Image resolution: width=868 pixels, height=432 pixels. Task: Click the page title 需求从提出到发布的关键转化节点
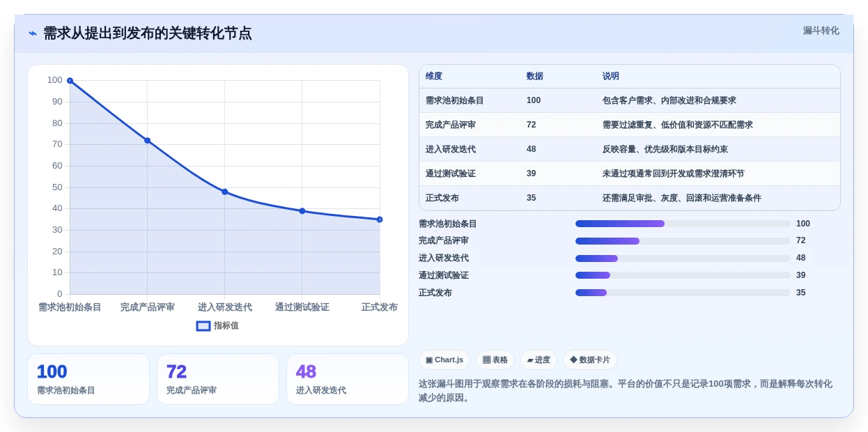(148, 33)
